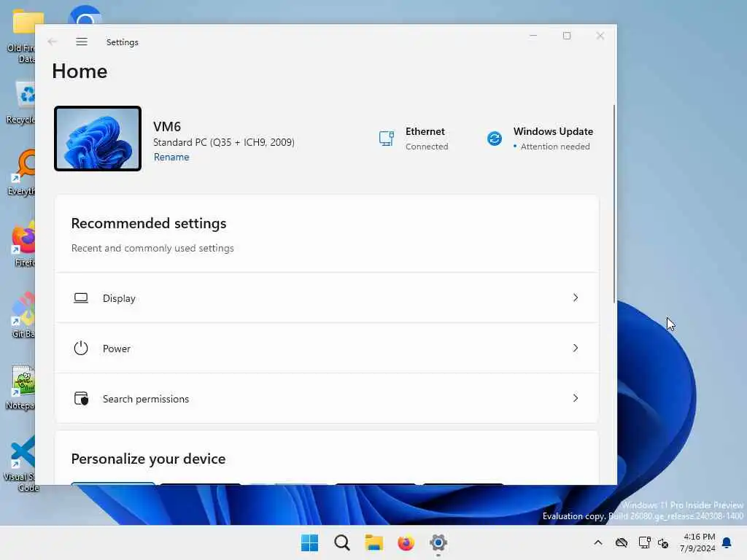Click the Search permissions shield icon
Screen dimensions: 747x560
coord(82,399)
